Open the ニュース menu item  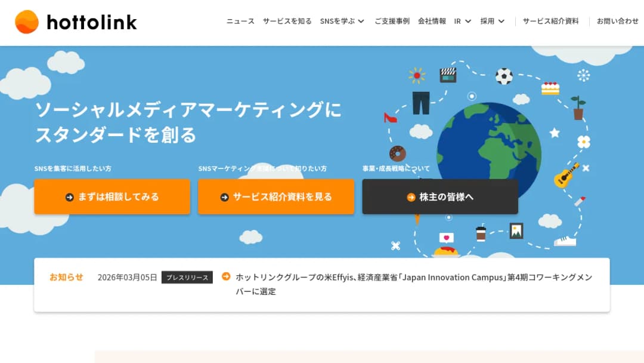(x=240, y=21)
